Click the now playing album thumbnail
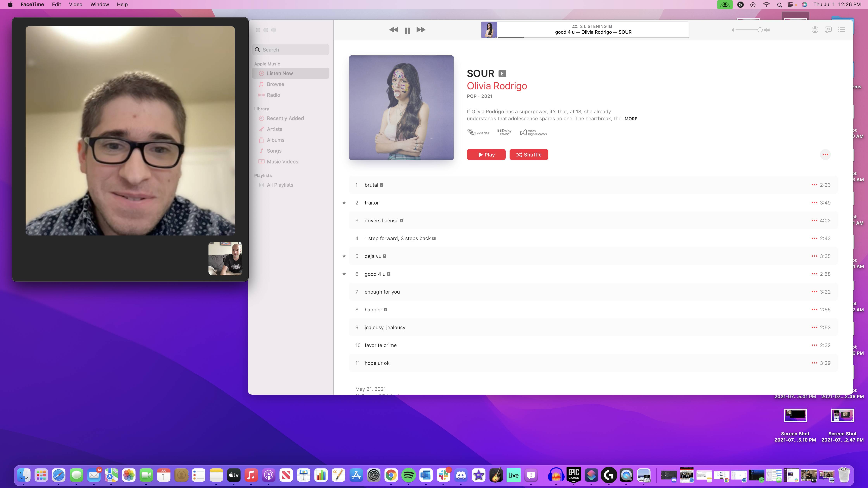This screenshot has width=868, height=488. click(489, 30)
